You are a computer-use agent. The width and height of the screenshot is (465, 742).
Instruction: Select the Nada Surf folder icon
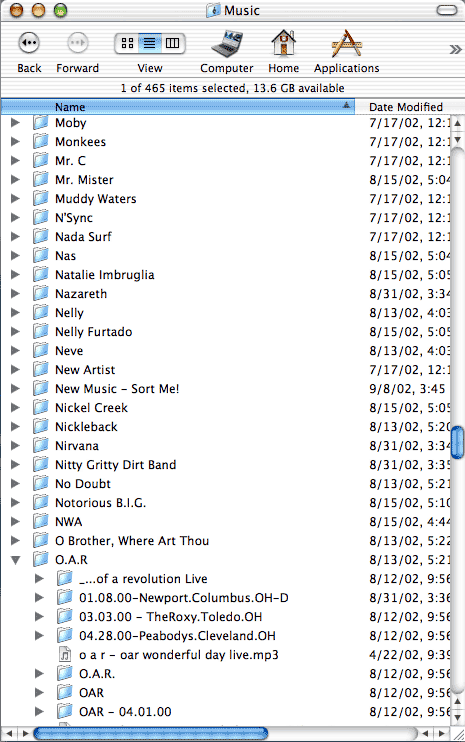[41, 236]
